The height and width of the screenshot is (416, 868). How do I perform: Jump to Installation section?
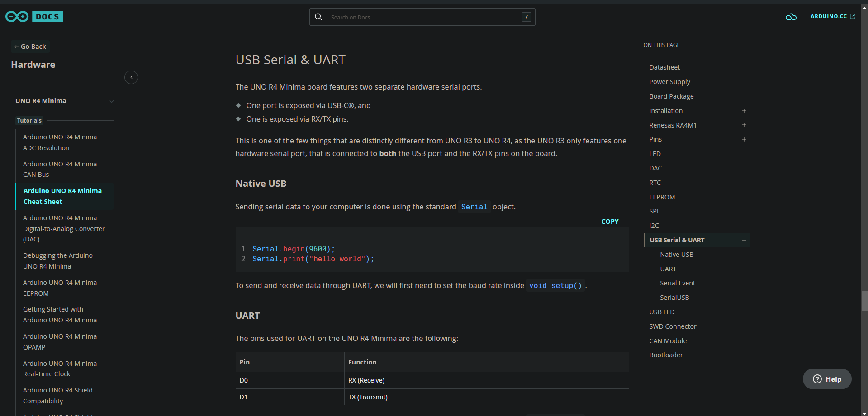[x=666, y=111]
